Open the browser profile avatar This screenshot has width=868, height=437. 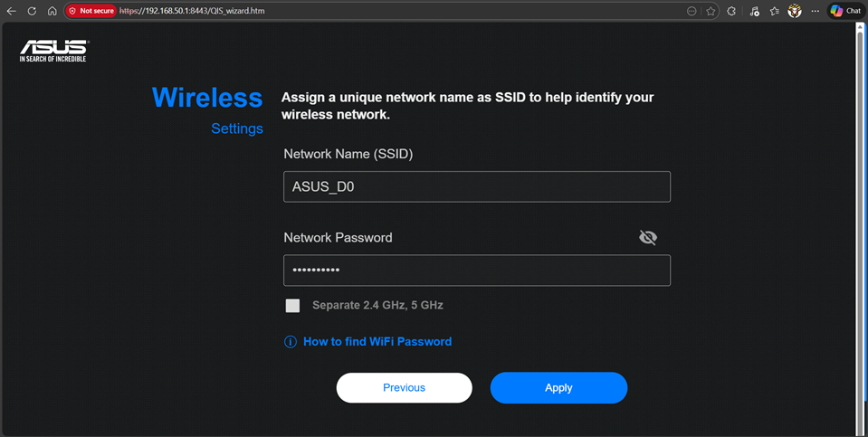(795, 11)
